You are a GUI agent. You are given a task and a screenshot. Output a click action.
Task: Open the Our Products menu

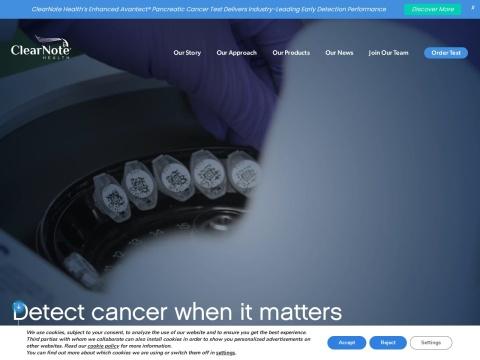[291, 53]
